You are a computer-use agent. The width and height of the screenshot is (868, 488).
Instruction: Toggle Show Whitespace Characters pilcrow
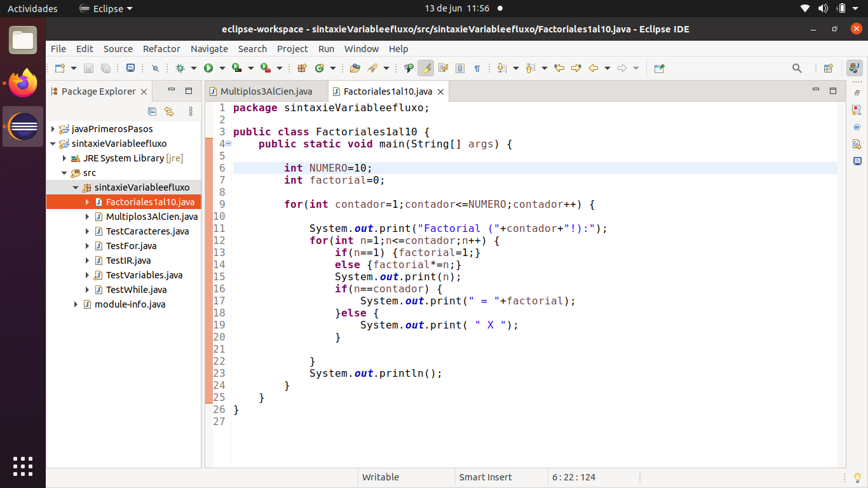477,68
